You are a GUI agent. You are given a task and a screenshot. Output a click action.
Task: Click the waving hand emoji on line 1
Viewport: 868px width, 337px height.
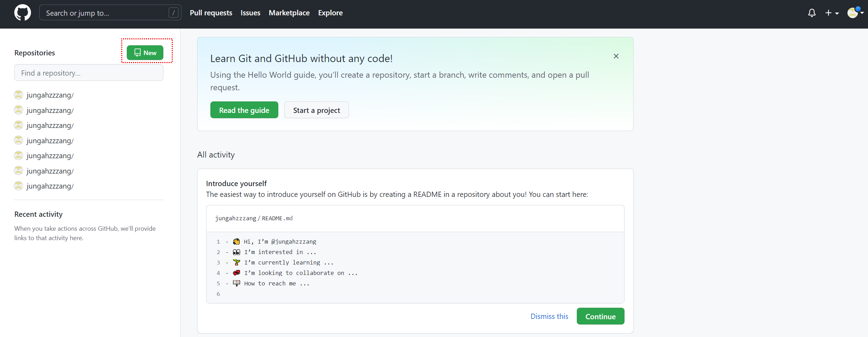[237, 242]
